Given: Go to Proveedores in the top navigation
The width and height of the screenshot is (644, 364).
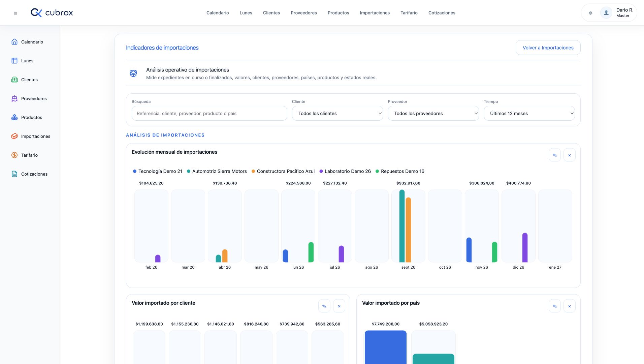Looking at the screenshot, I should (x=304, y=13).
